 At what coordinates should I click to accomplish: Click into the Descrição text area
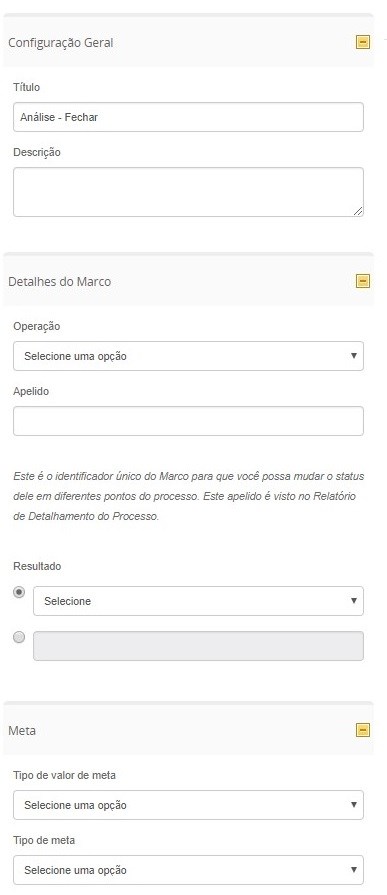coord(188,192)
